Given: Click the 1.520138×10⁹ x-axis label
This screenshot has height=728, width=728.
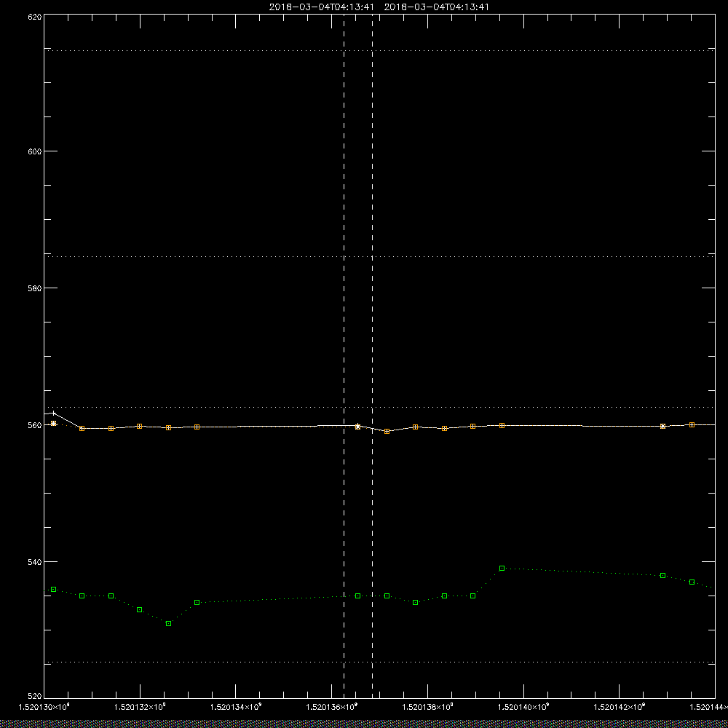Looking at the screenshot, I should [x=427, y=707].
